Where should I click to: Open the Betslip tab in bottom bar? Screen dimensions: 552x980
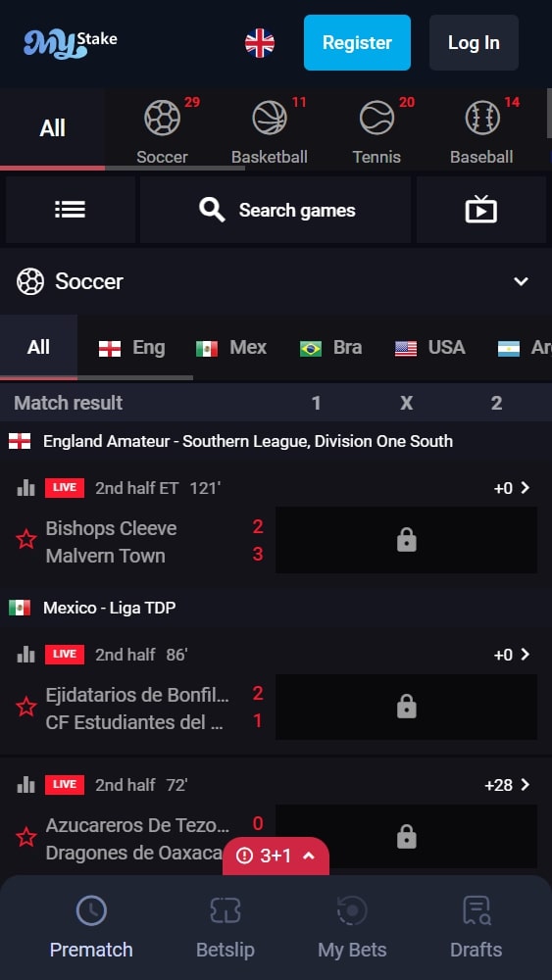(226, 927)
